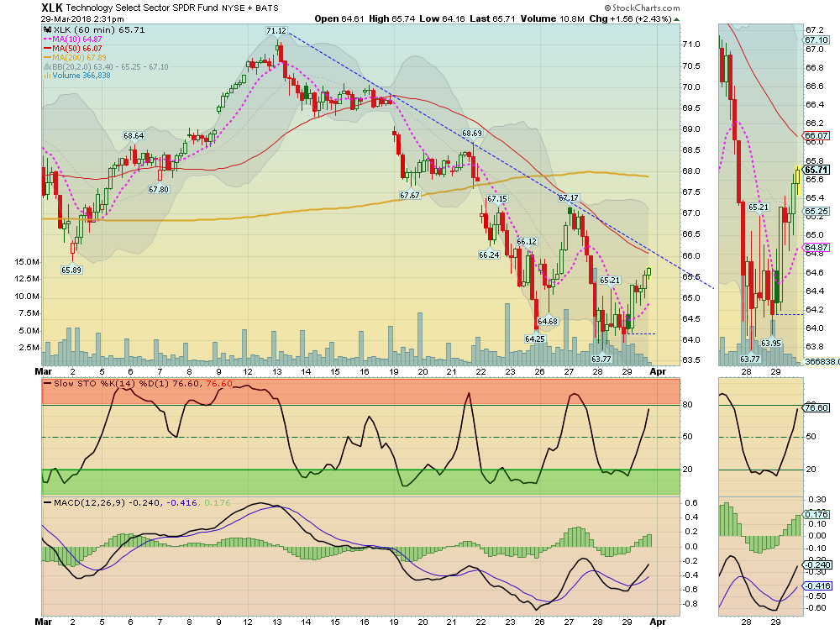Click the 65.89 low price annotation
This screenshot has height=630, width=840.
click(71, 270)
